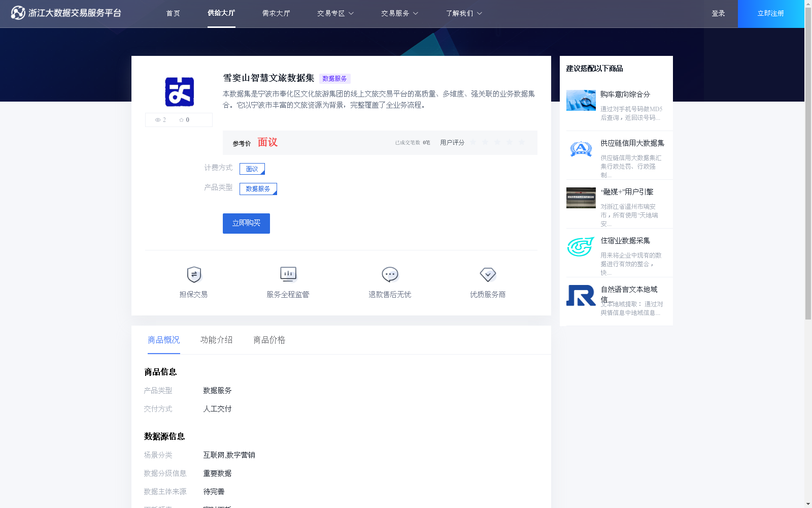Click the red 面议 reference price
The width and height of the screenshot is (812, 508).
point(267,142)
